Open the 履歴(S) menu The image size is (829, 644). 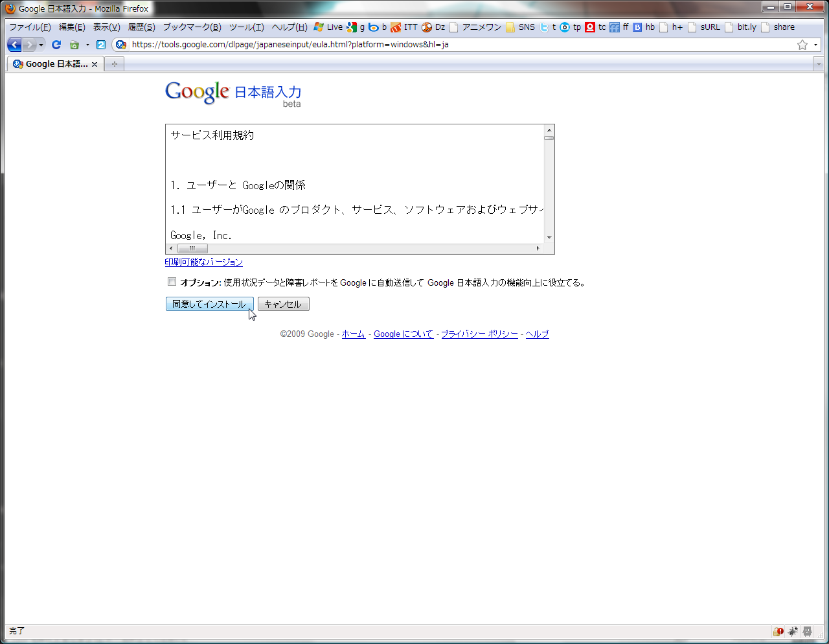coord(141,27)
